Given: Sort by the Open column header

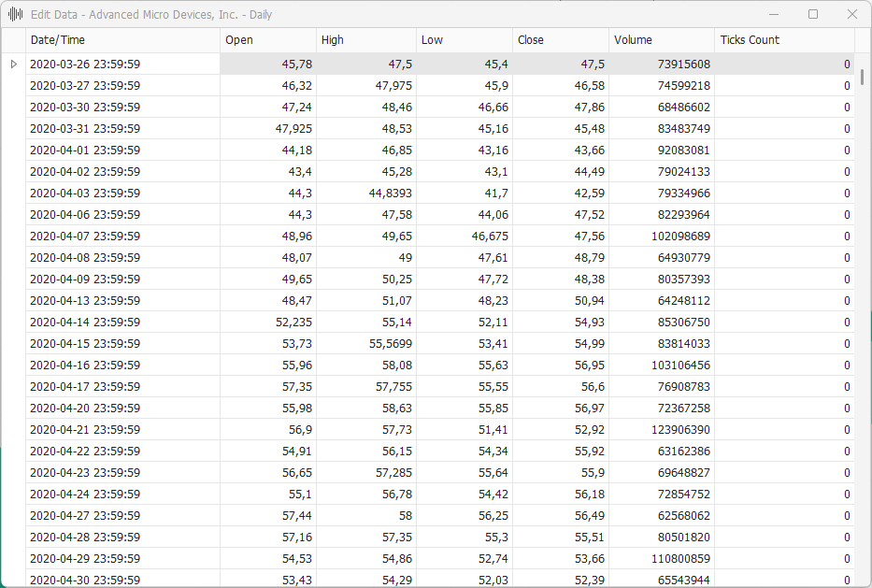Looking at the screenshot, I should tap(268, 40).
